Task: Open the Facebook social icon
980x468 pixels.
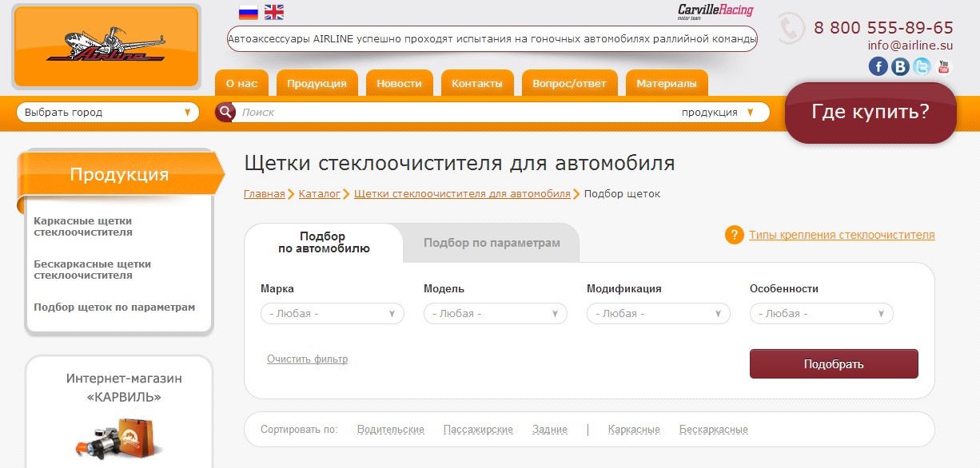Action: (x=878, y=67)
